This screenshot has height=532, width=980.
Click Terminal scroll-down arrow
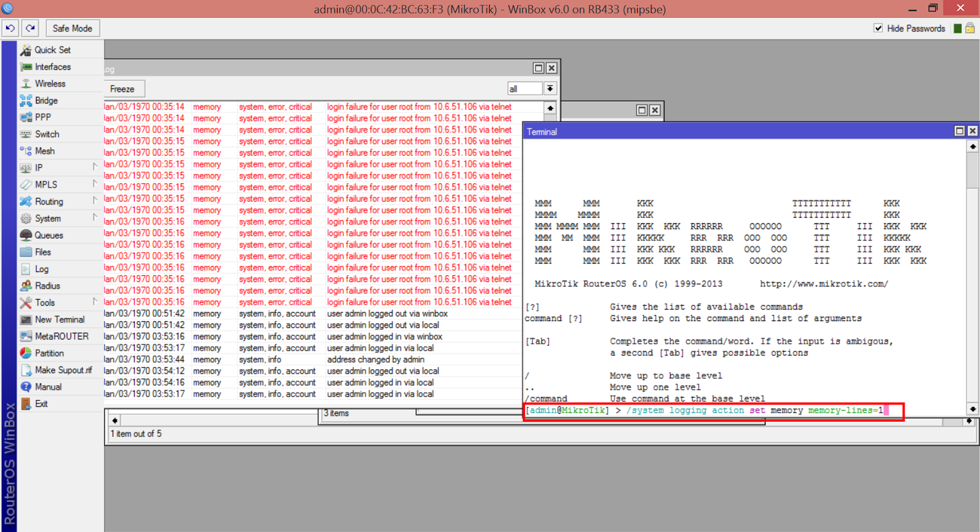pyautogui.click(x=973, y=409)
